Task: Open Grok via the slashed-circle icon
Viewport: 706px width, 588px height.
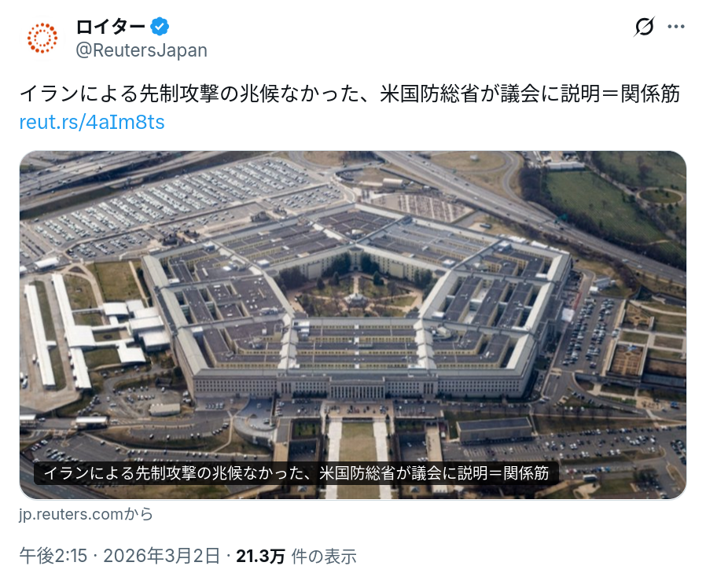Action: [645, 27]
